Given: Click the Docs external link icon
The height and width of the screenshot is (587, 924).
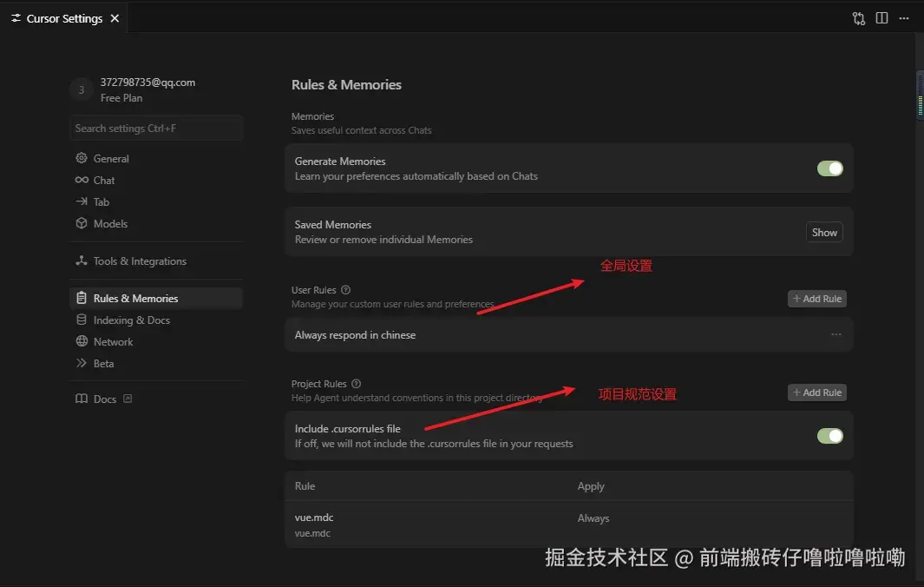Looking at the screenshot, I should click(128, 399).
